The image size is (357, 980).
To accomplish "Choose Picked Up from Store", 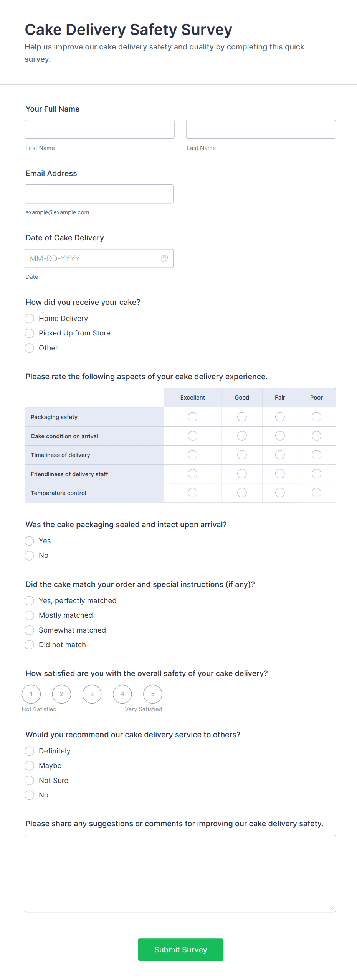I will [30, 333].
